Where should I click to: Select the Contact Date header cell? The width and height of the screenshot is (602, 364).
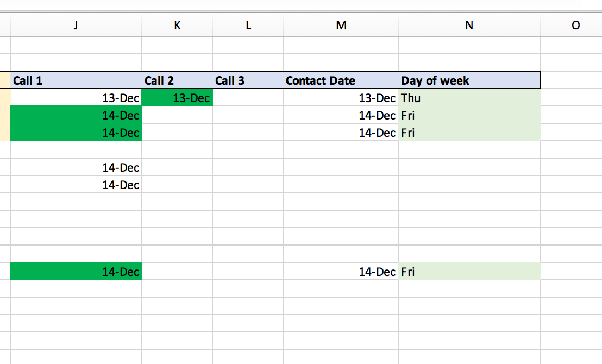342,80
